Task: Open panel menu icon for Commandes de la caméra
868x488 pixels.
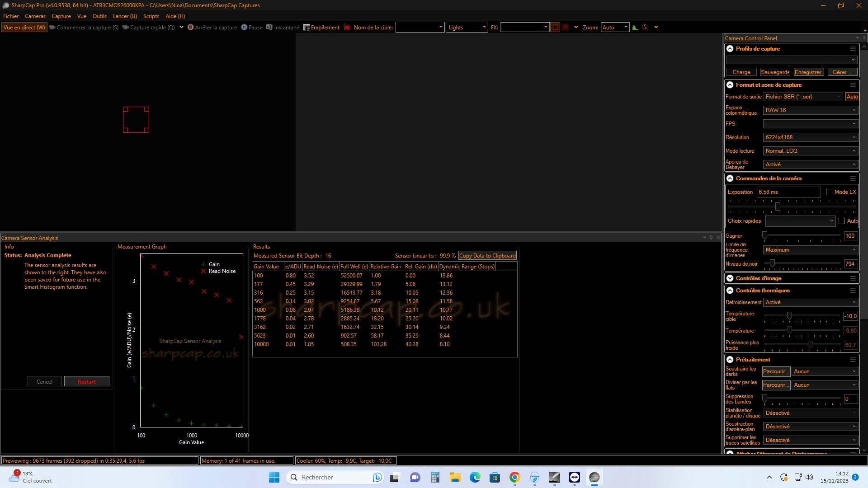Action: [x=853, y=178]
